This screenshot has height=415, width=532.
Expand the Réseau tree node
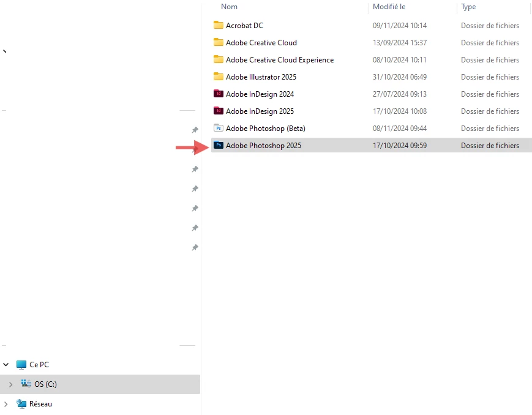6,404
